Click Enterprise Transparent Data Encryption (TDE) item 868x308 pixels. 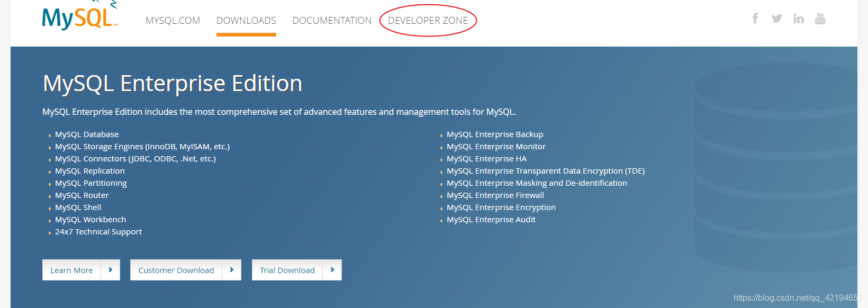[546, 171]
